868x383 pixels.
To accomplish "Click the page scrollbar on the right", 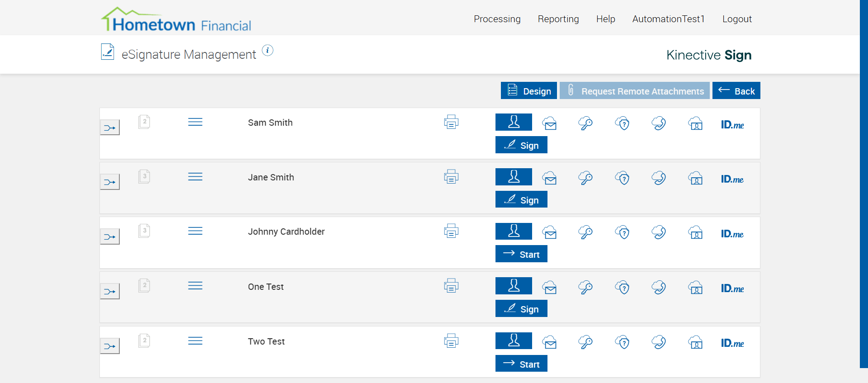I will click(x=863, y=181).
